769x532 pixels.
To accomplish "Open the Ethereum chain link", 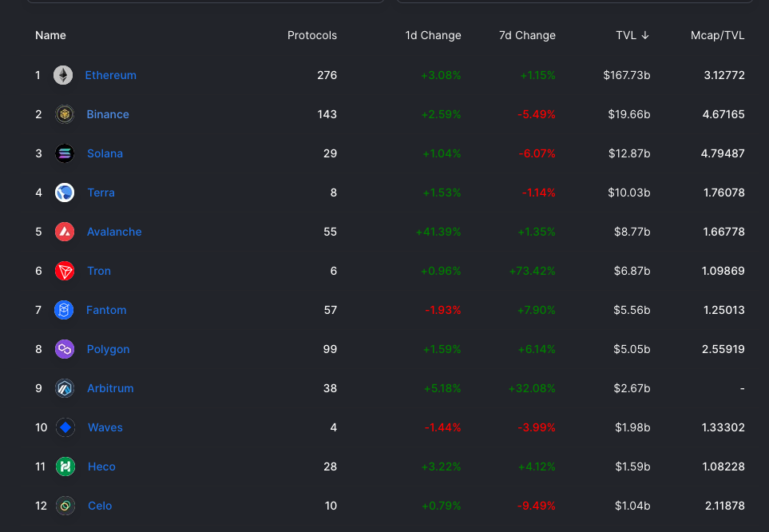I will [x=111, y=75].
